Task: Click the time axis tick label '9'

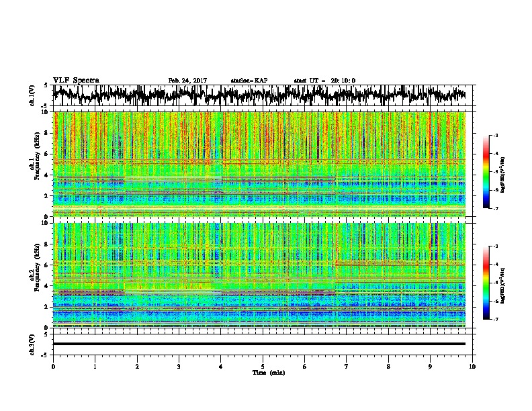Action: click(x=430, y=367)
